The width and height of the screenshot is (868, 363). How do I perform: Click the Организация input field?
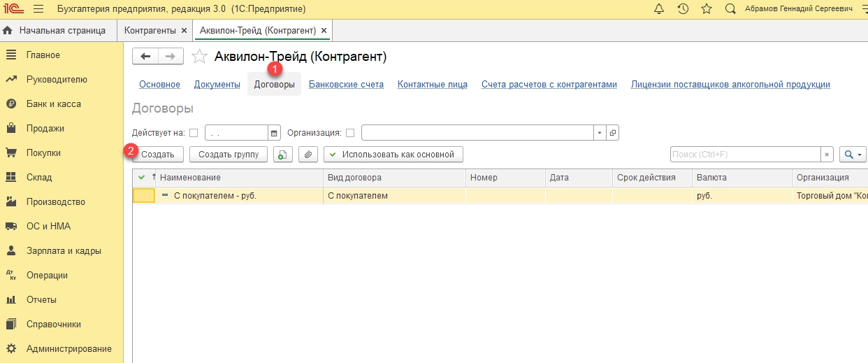pos(477,133)
